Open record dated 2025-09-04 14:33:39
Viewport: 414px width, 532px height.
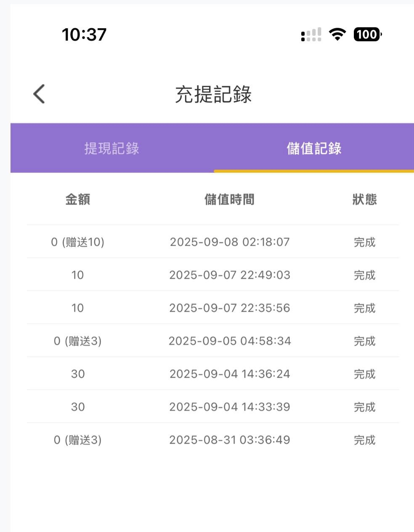(x=230, y=407)
